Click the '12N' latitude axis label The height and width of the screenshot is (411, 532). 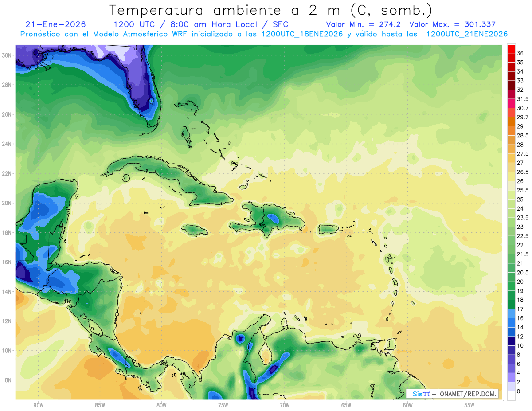tap(7, 321)
